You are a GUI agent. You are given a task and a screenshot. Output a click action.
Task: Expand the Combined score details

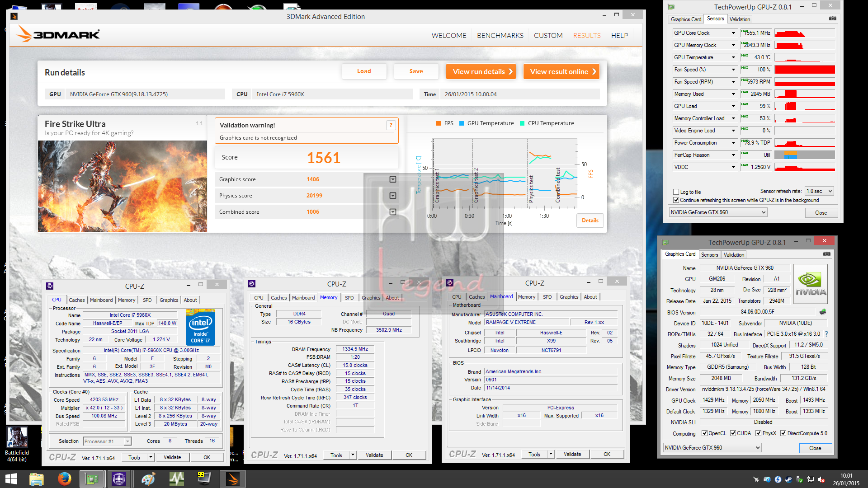[393, 212]
